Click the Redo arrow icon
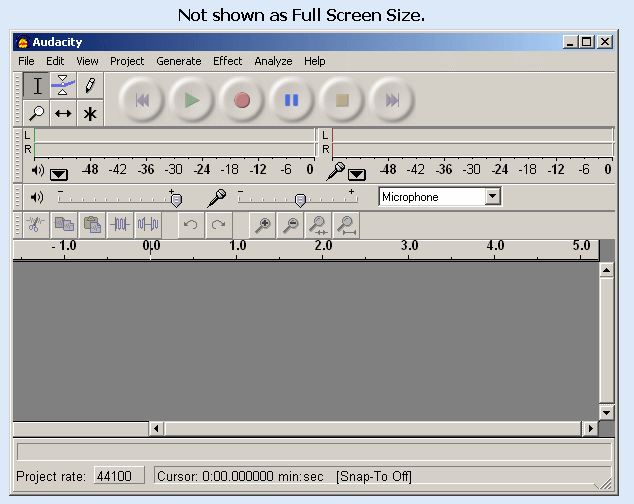The image size is (634, 504). (x=219, y=224)
